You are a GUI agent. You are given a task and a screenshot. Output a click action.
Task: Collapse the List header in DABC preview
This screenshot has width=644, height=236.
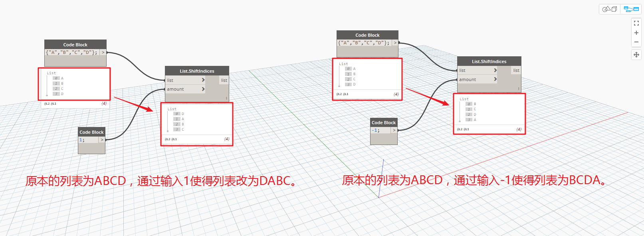pos(172,109)
